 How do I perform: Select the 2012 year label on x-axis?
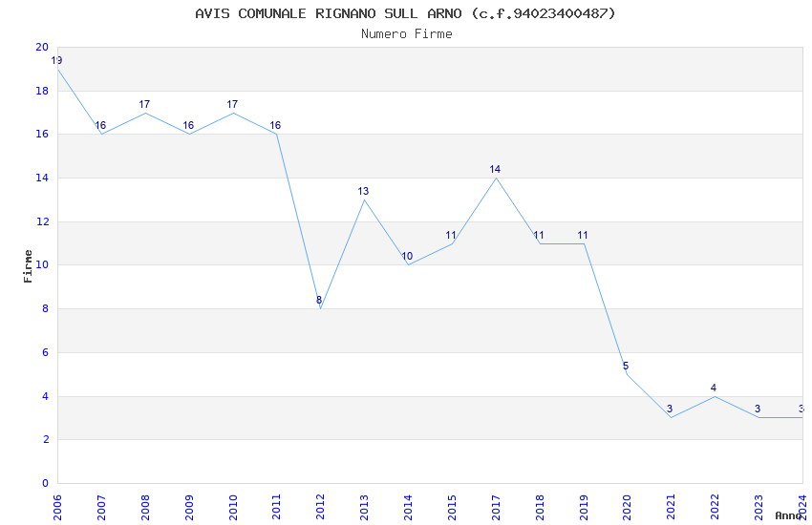[321, 507]
